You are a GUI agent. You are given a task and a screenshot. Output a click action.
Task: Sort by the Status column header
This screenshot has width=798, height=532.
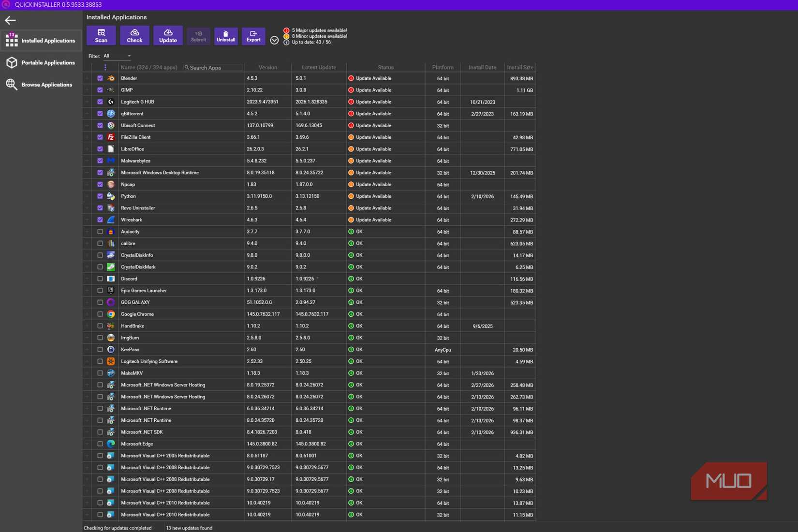pyautogui.click(x=385, y=68)
